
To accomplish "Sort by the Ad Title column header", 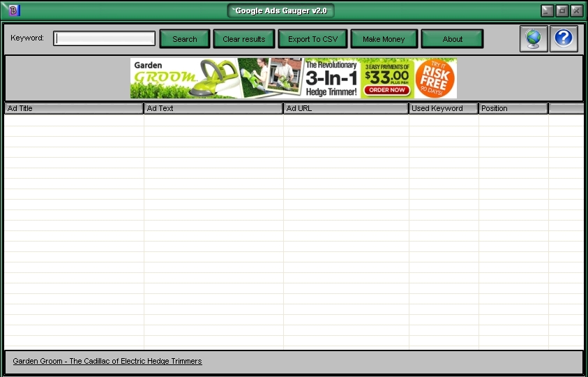I will (x=74, y=108).
